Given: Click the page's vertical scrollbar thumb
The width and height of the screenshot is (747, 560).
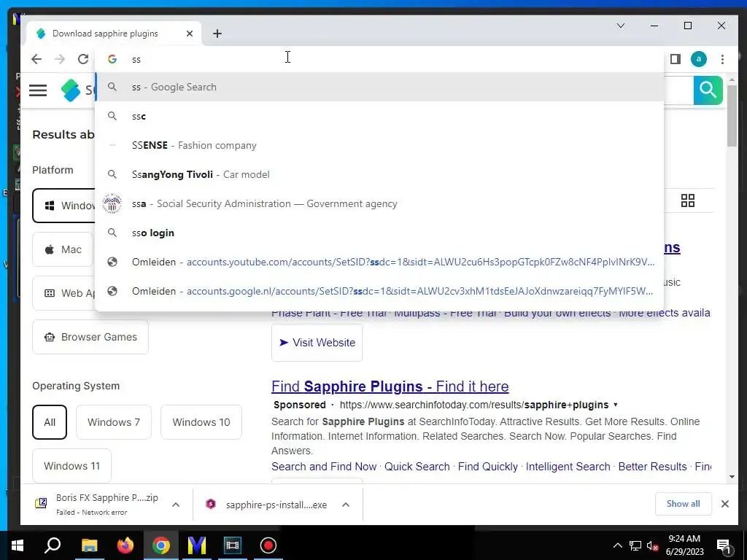Looking at the screenshot, I should [x=732, y=116].
